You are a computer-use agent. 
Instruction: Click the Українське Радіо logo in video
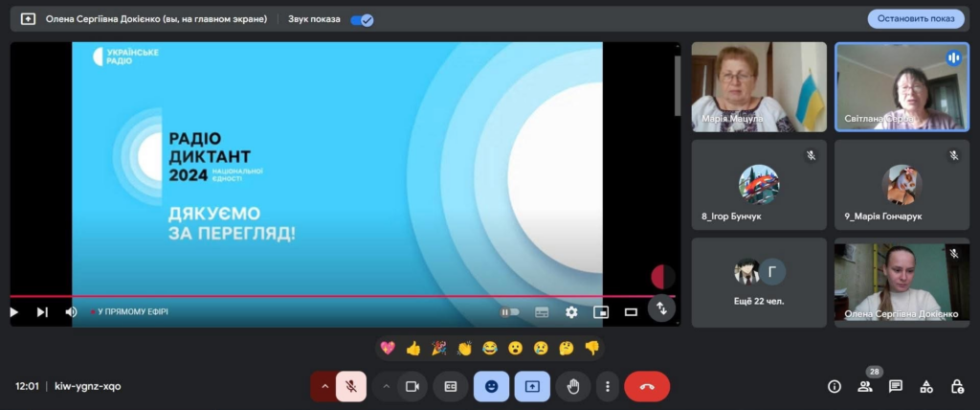[125, 57]
